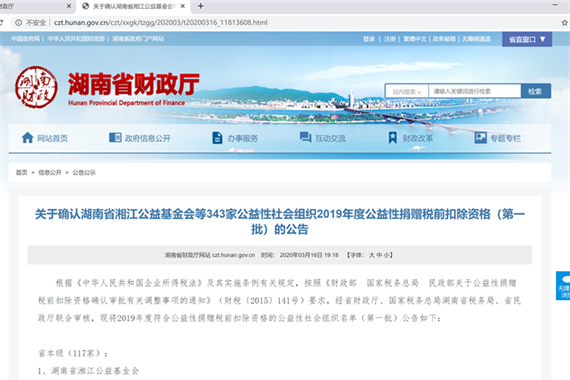Switch to 繁體中文 version

[x=415, y=39]
